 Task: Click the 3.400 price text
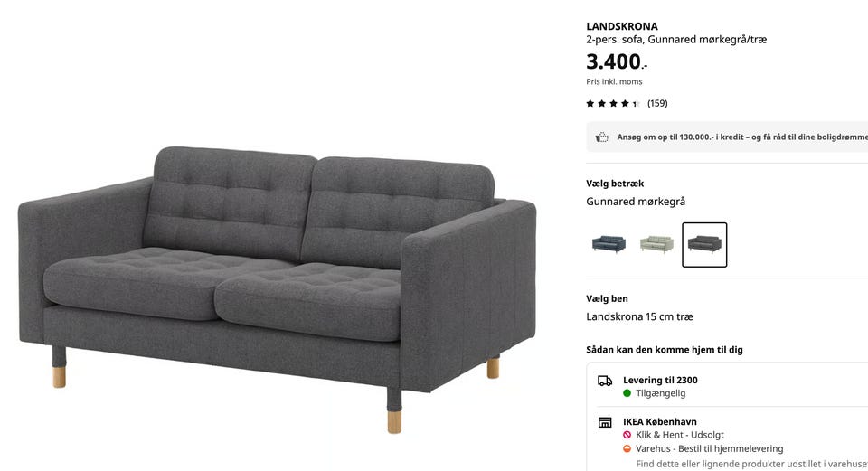pos(617,61)
